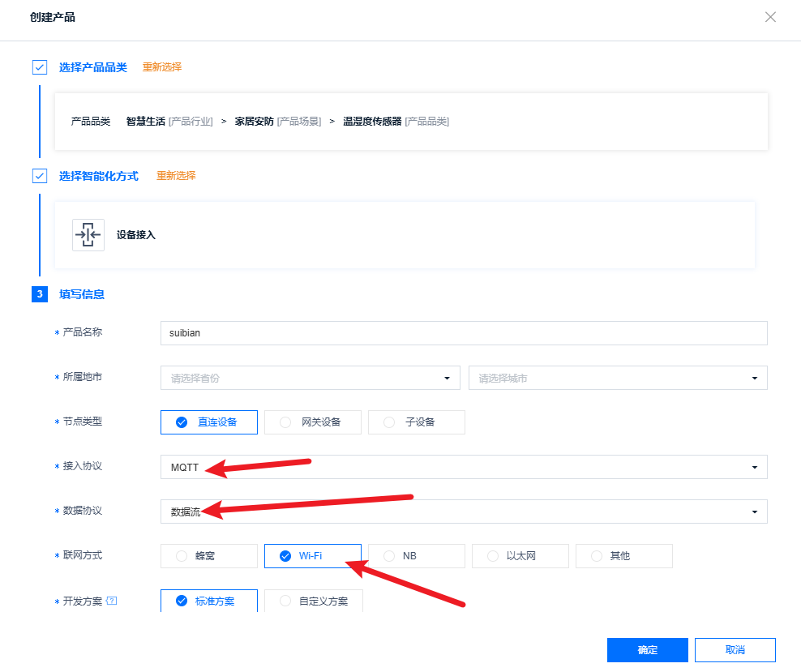Select the 网关设备 node type

pyautogui.click(x=313, y=422)
